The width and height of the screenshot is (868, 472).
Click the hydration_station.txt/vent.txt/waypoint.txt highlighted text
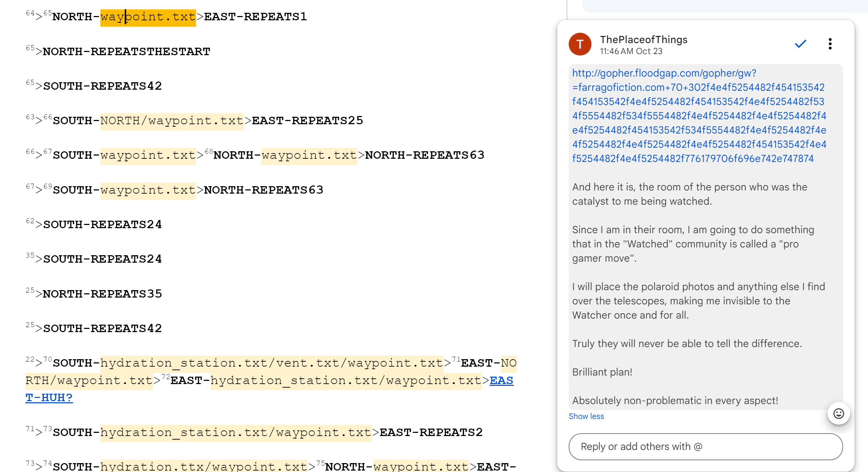[272, 363]
